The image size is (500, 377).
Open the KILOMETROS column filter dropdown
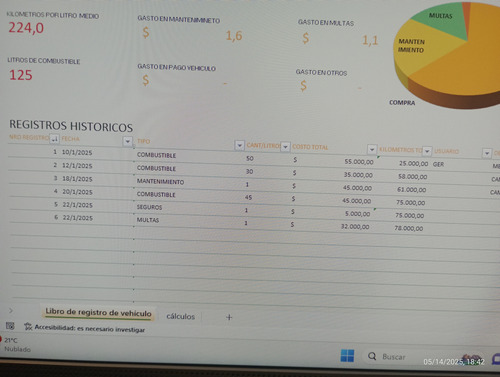click(427, 151)
